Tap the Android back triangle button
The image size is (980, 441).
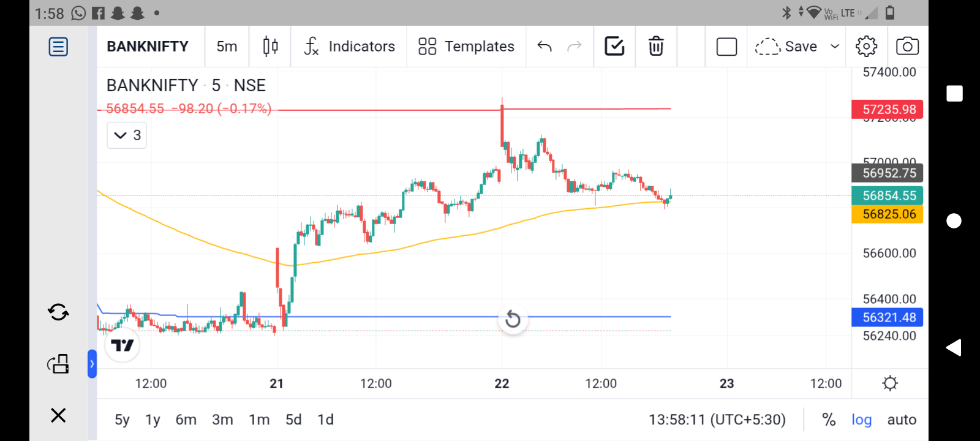(954, 348)
